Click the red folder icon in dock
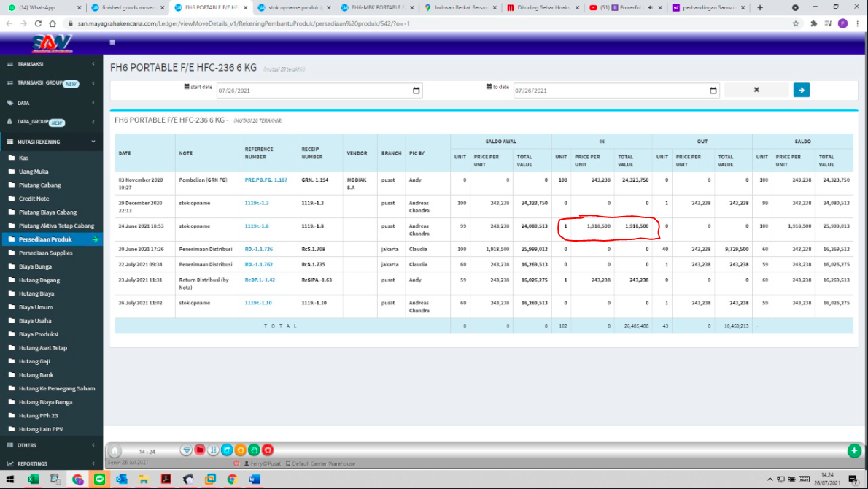Screen dimensions: 868x489 coord(200,450)
